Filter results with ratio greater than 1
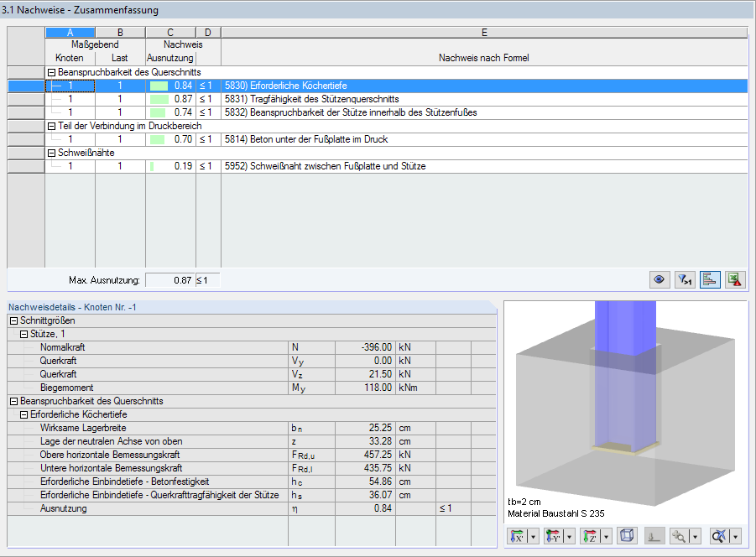 [x=685, y=279]
